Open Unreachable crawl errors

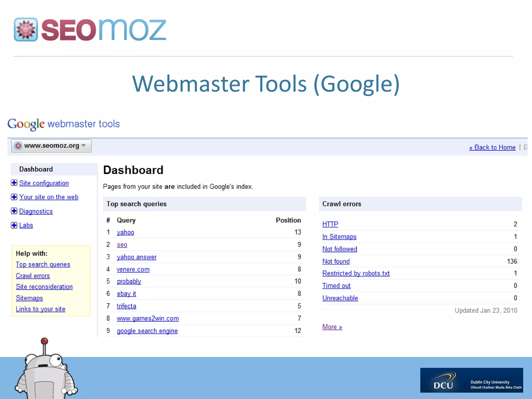340,298
